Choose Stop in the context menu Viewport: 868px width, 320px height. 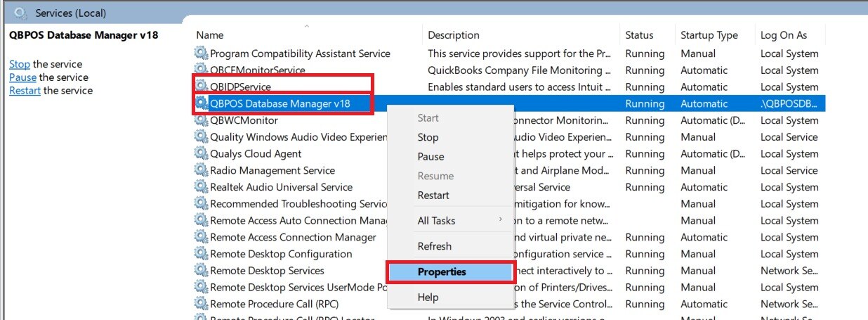[428, 138]
